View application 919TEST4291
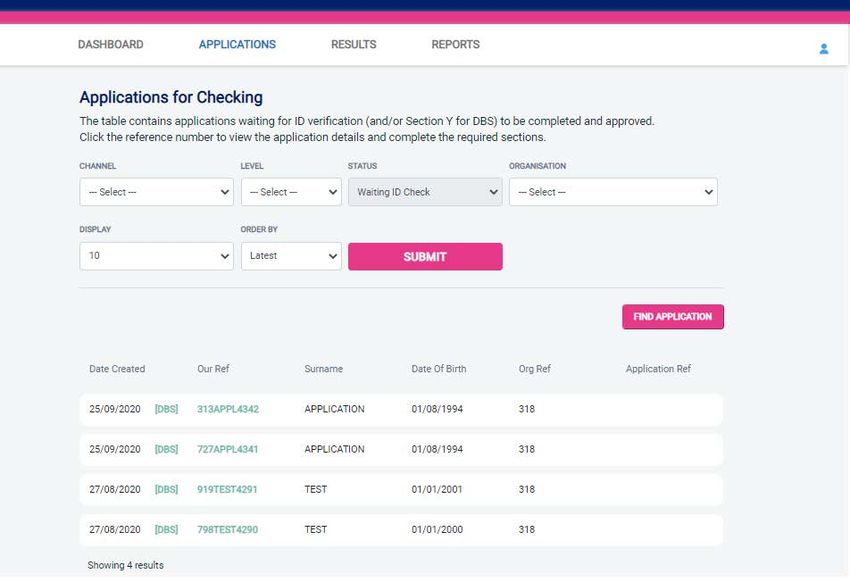 click(x=227, y=489)
